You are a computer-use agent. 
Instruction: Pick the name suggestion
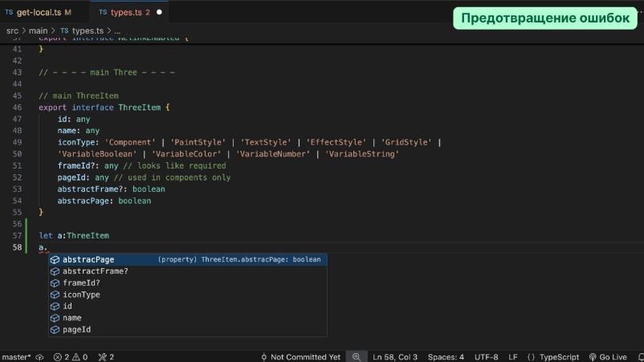point(188,318)
